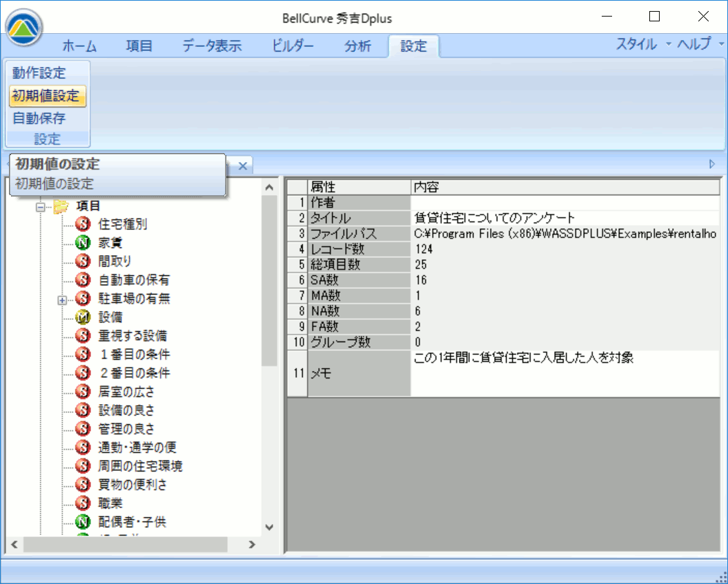Click the 項目 folder icon in tree
Image resolution: width=728 pixels, height=584 pixels.
(60, 206)
